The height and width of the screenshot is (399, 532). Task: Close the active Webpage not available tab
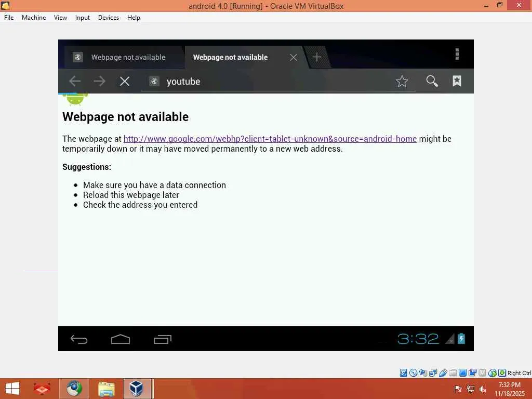pos(294,57)
